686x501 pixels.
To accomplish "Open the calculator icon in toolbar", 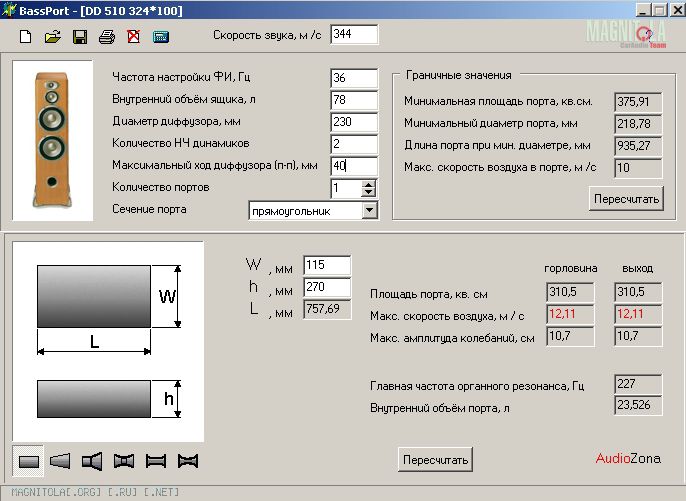I will [x=161, y=36].
